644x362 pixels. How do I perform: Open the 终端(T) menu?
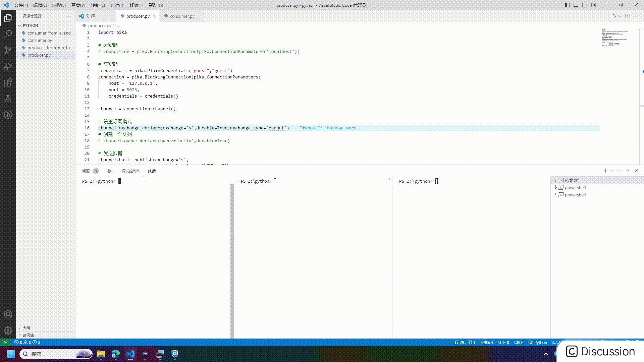pos(136,5)
